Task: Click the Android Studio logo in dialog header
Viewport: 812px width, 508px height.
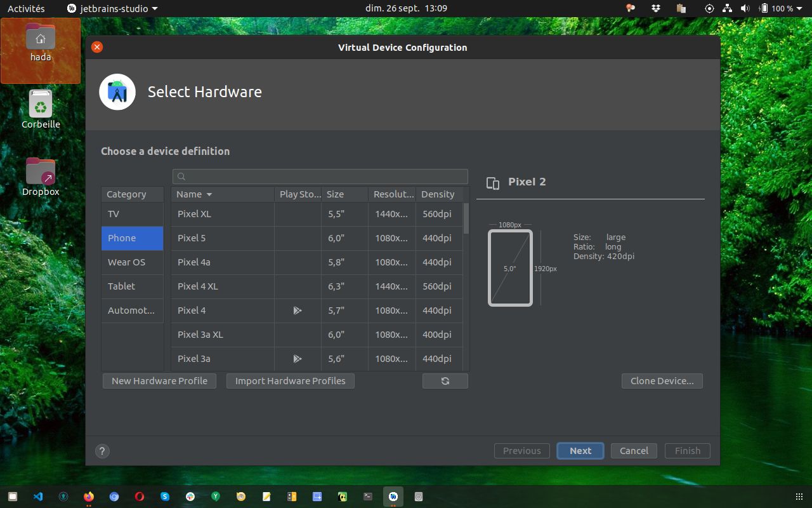Action: (117, 92)
